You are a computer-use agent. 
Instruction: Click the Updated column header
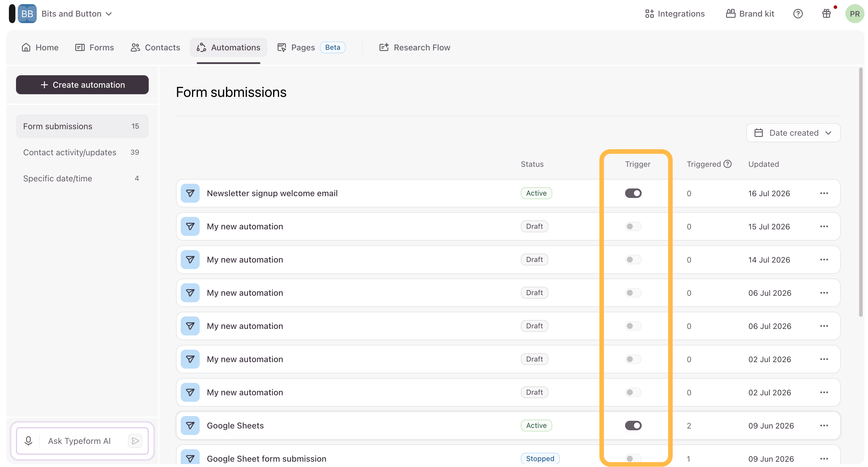tap(763, 164)
